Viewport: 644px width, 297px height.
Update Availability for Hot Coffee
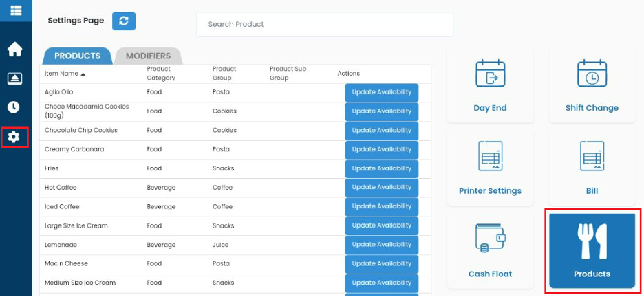click(382, 188)
